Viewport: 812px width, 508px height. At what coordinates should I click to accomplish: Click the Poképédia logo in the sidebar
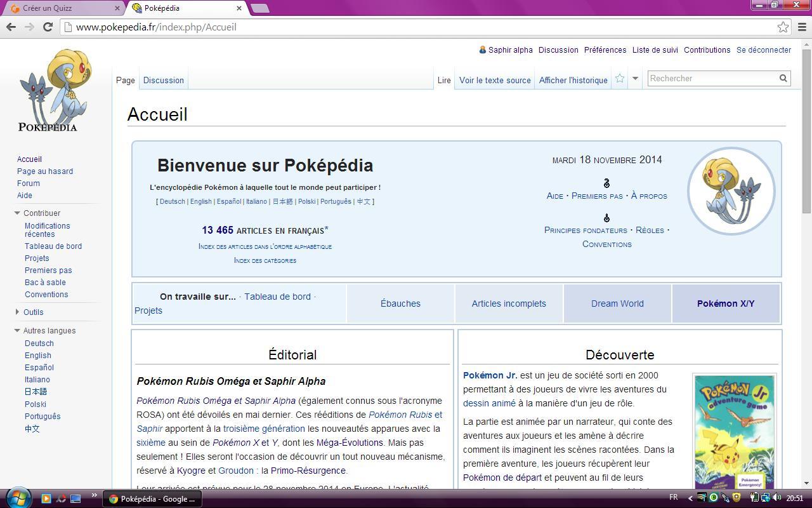click(55, 90)
